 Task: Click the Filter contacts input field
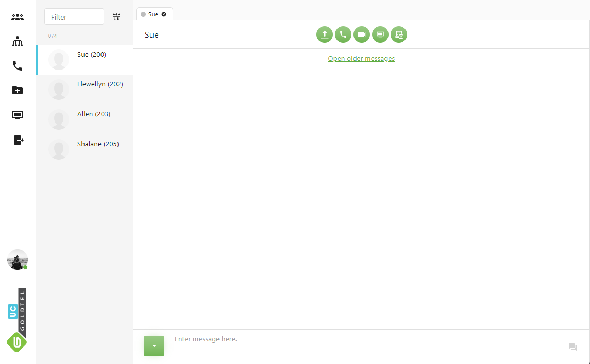(74, 17)
